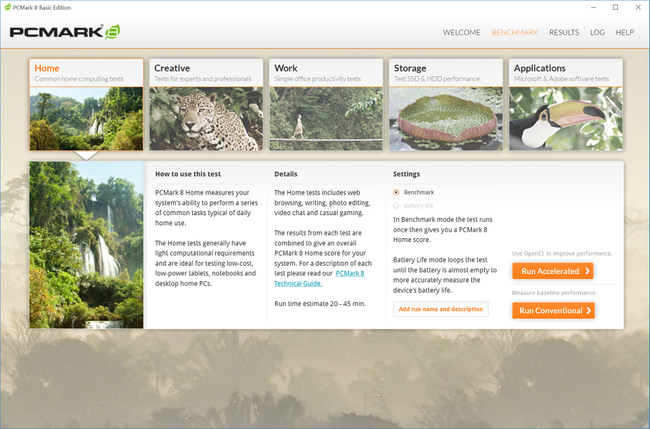The height and width of the screenshot is (429, 650).
Task: Click the PCMark title bar leaf icon
Action: point(7,7)
